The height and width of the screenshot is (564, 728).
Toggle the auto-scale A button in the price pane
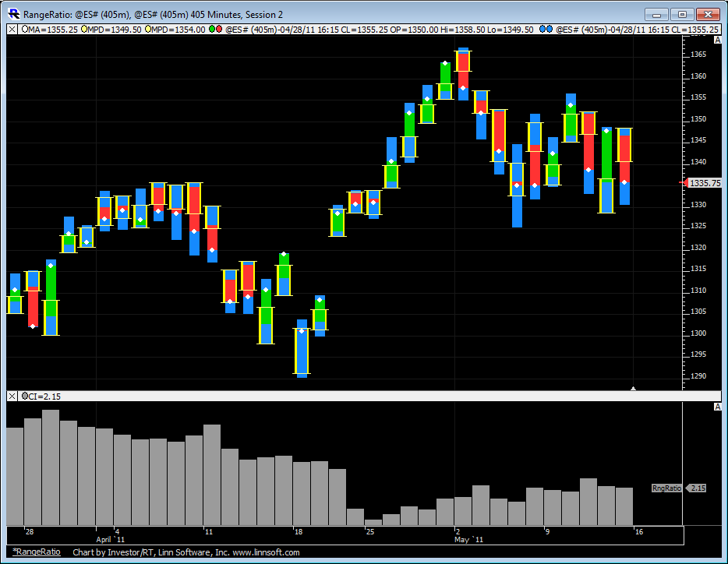pyautogui.click(x=717, y=40)
